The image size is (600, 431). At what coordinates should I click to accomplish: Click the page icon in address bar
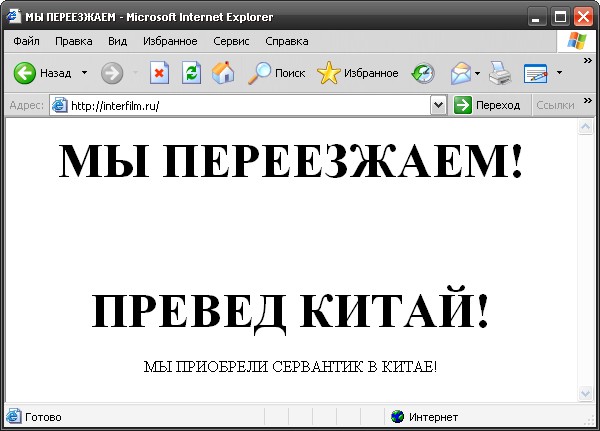[59, 105]
